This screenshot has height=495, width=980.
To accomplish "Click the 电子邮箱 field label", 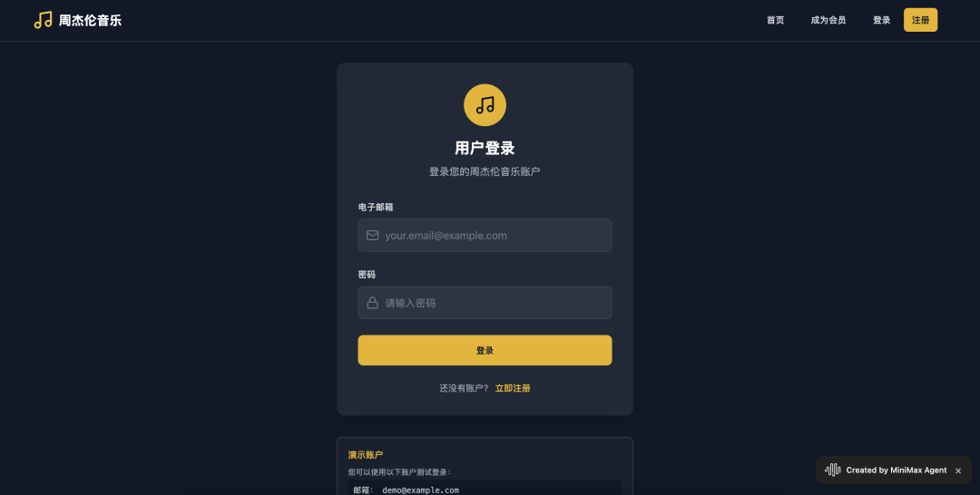I will 376,208.
